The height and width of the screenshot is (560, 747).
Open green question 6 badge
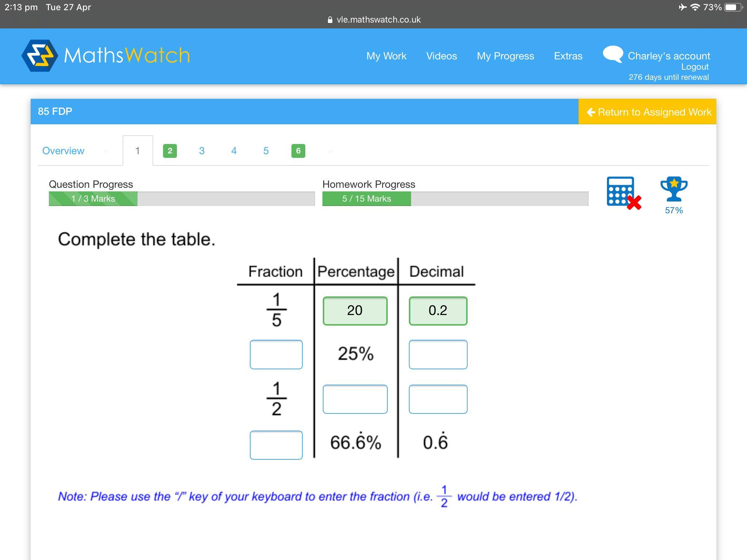pyautogui.click(x=298, y=151)
